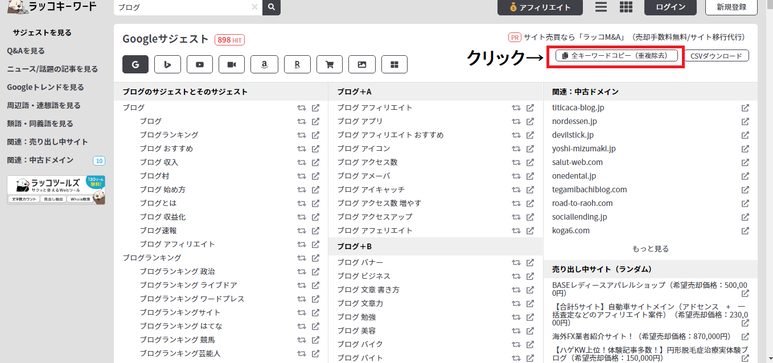The image size is (773, 363).
Task: Select the Rakuten suggest source icon
Action: [297, 65]
